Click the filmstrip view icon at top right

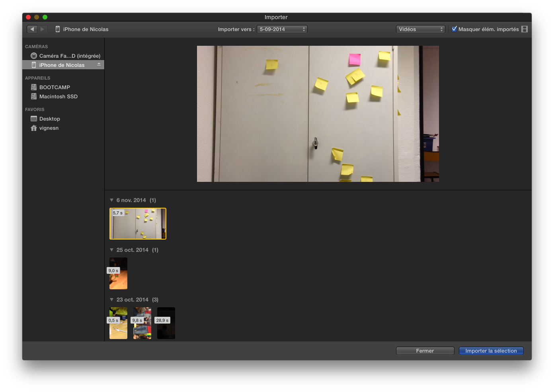(x=525, y=29)
